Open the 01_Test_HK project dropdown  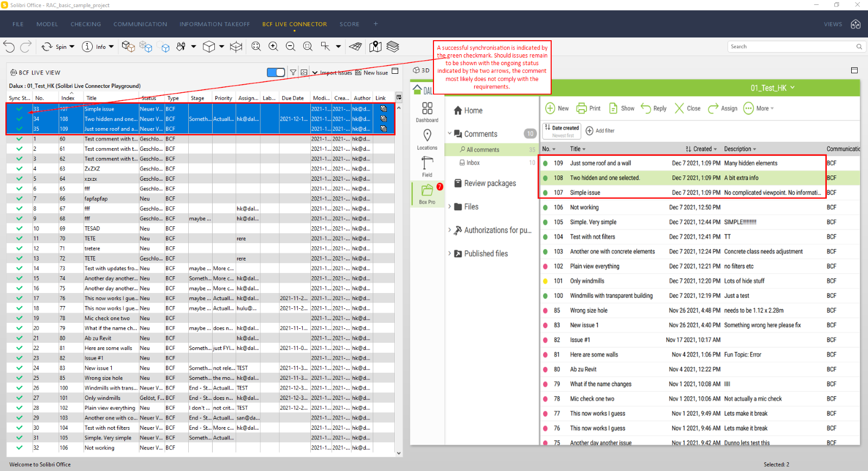pos(773,88)
